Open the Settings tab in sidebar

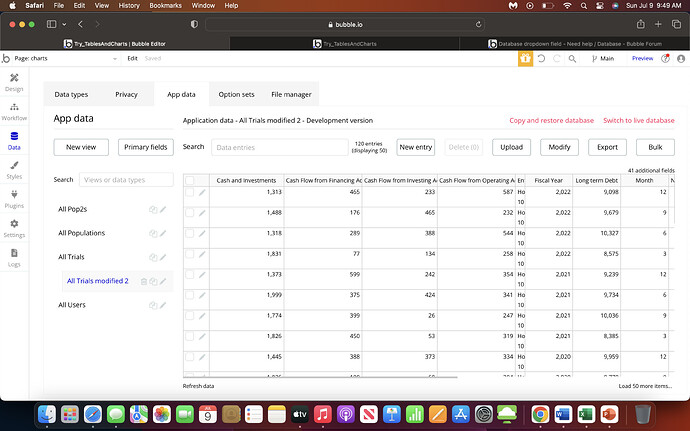point(14,228)
